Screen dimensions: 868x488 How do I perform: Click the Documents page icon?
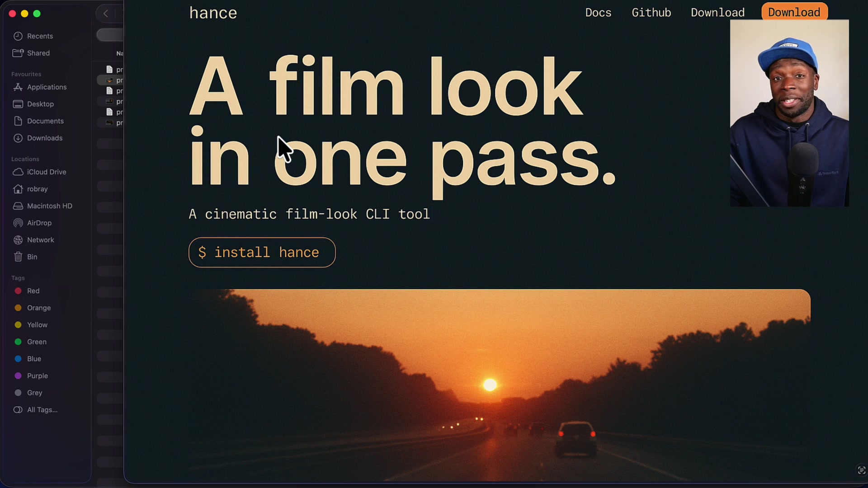(x=18, y=121)
